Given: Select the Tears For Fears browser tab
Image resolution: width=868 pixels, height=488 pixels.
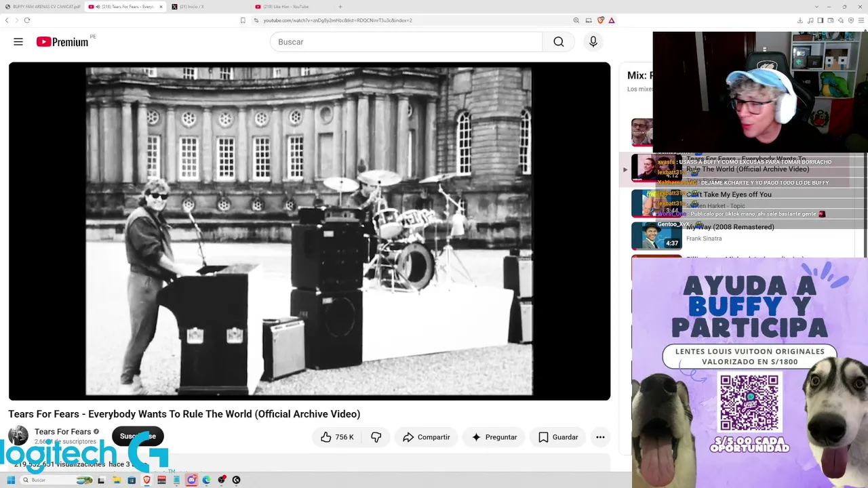Looking at the screenshot, I should (125, 7).
